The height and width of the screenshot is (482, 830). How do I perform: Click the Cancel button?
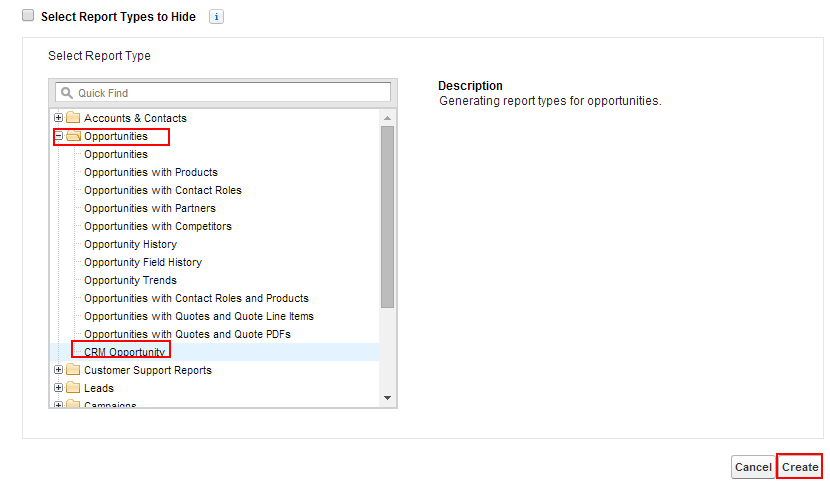coord(753,467)
